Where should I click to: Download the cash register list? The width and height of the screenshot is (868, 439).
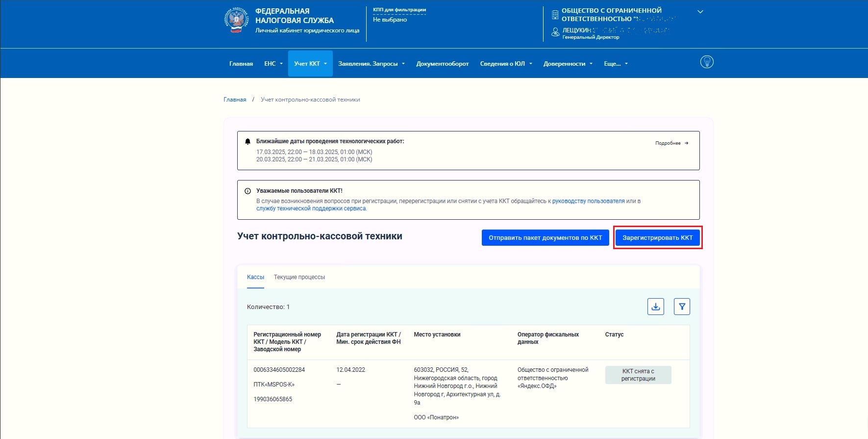655,307
